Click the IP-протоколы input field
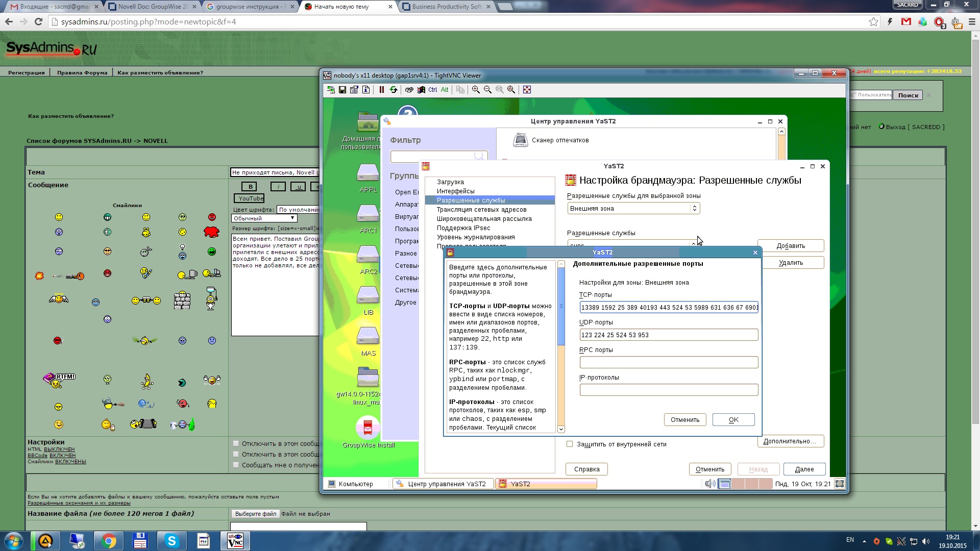This screenshot has width=980, height=551. [x=669, y=390]
